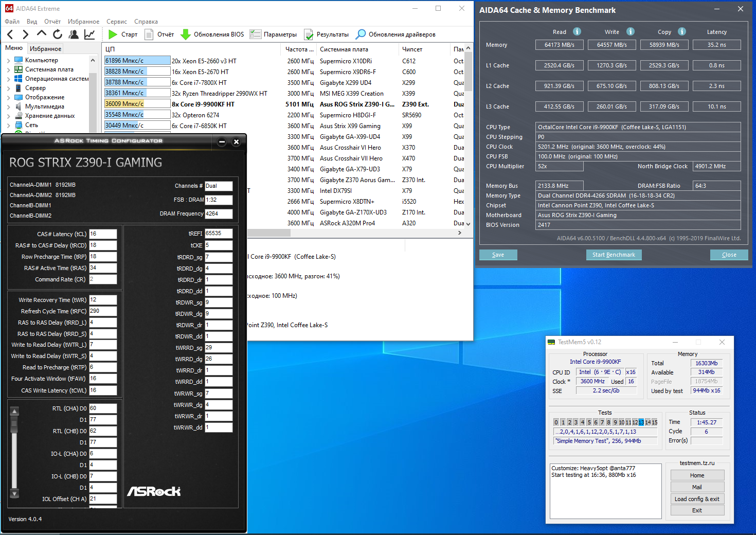
Task: Click the tREFI value field
Action: pyautogui.click(x=219, y=234)
